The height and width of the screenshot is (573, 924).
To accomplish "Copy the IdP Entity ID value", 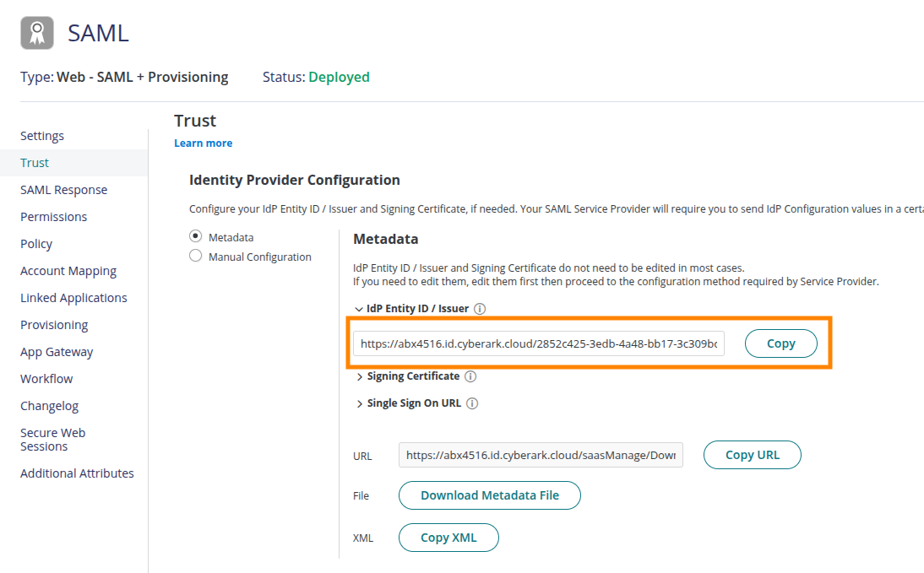I will [780, 343].
